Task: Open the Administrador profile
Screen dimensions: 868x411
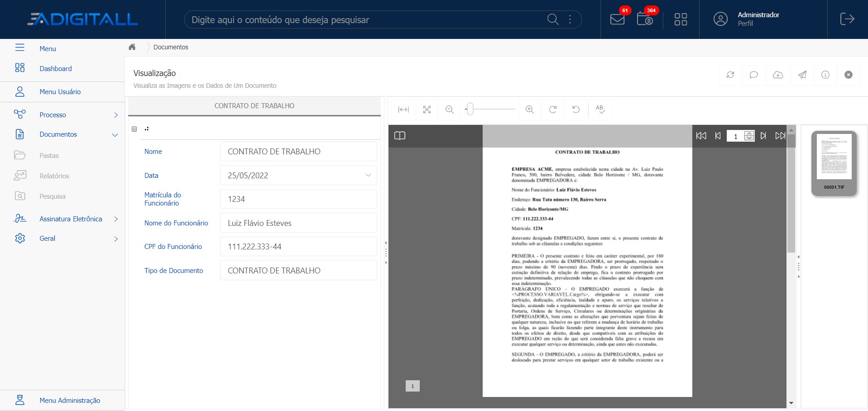Action: (x=747, y=19)
